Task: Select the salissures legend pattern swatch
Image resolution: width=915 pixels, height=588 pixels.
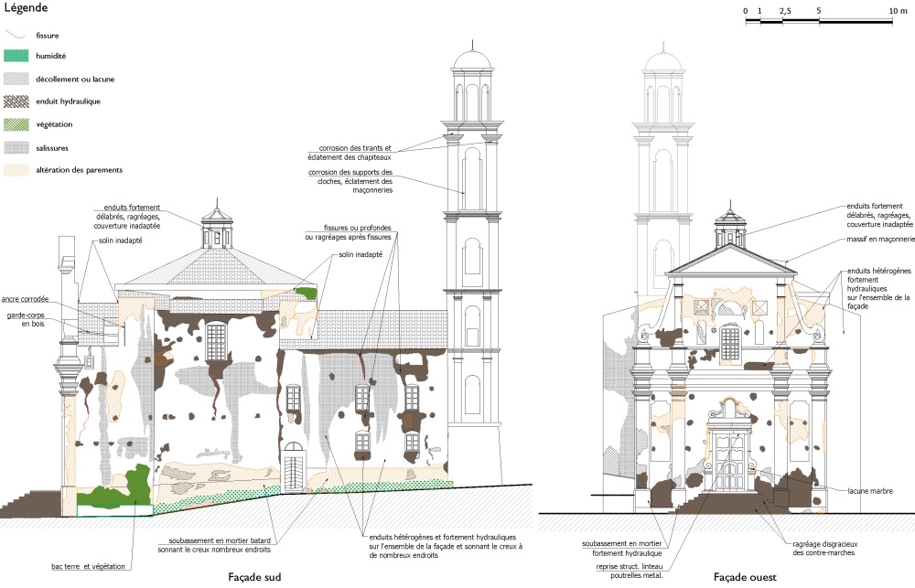Action: tap(17, 147)
